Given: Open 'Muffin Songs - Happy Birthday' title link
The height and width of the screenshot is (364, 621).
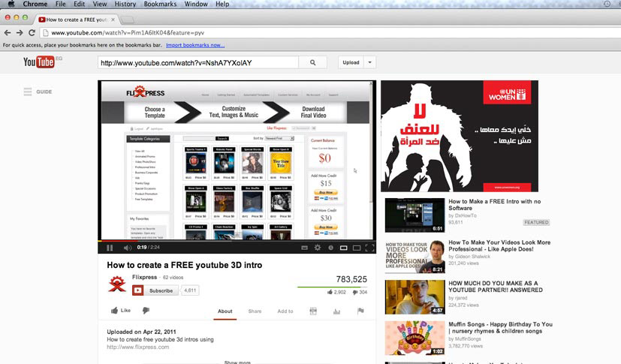Looking at the screenshot, I should point(500,327).
